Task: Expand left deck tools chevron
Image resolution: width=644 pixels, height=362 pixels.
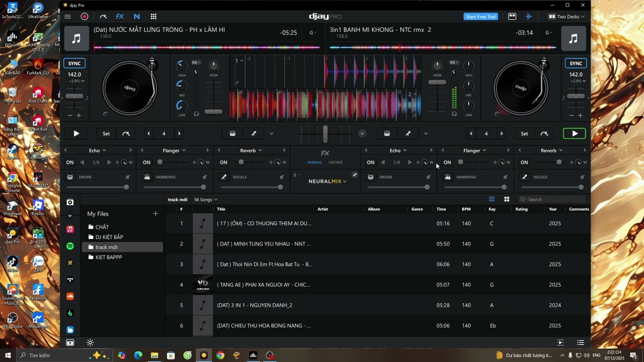Action: (272, 134)
